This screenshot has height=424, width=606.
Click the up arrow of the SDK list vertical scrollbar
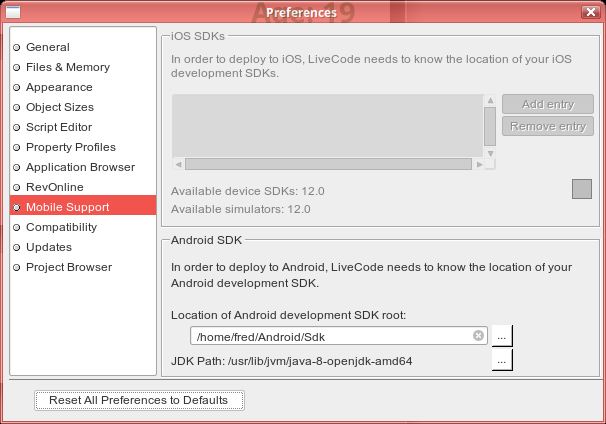[490, 101]
